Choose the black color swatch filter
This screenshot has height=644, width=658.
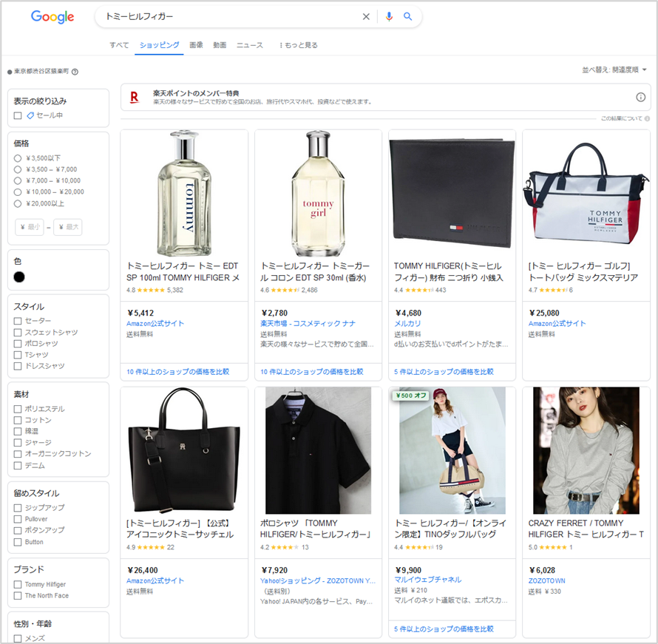click(x=19, y=277)
